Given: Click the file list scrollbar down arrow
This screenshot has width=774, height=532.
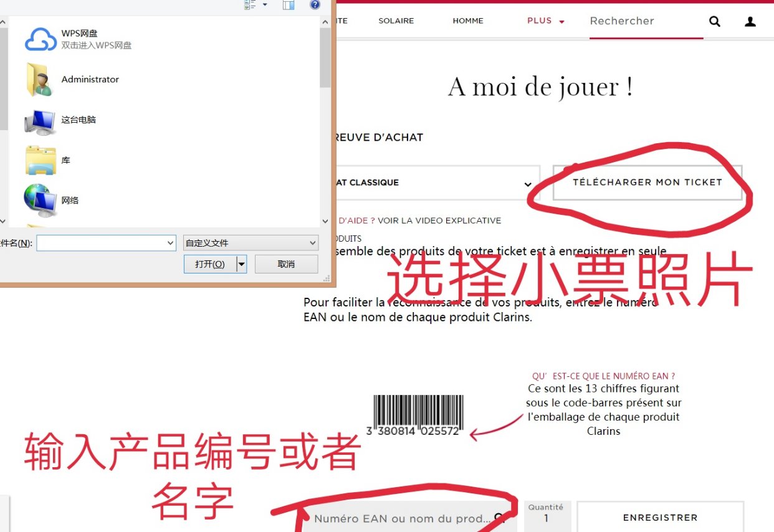Looking at the screenshot, I should tap(325, 221).
